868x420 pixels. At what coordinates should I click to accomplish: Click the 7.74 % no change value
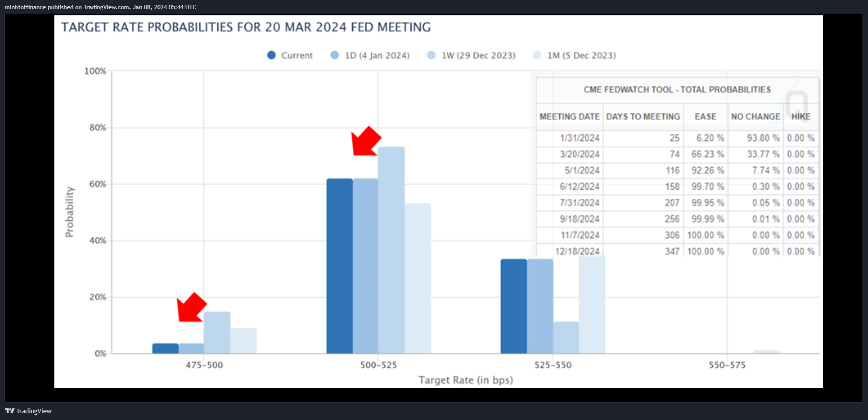click(766, 170)
